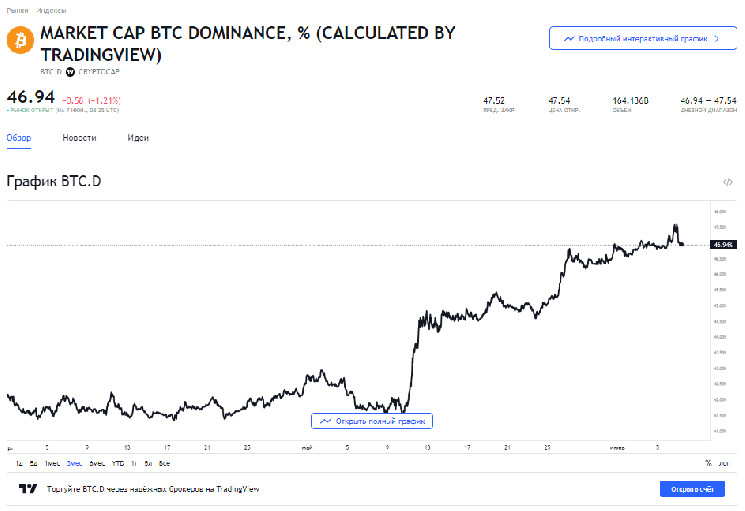Toggle logarithmic scale on chart
745x511 pixels.
pos(724,463)
